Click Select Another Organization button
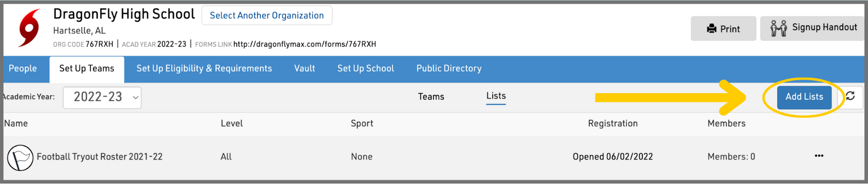Image resolution: width=868 pixels, height=184 pixels. pos(267,15)
